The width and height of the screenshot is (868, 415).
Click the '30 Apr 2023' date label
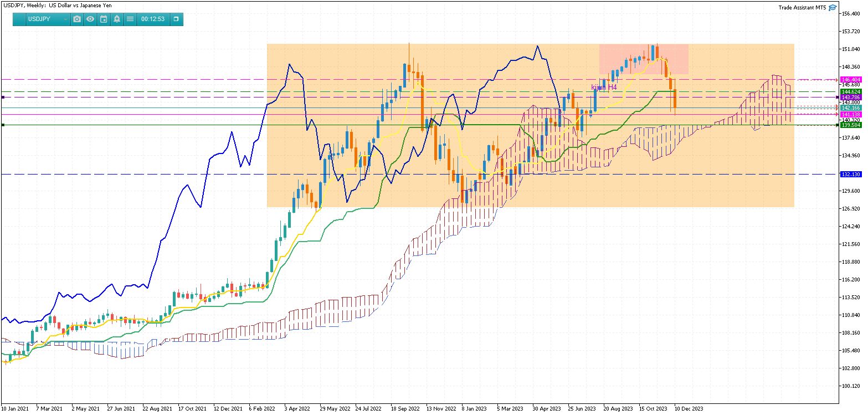pyautogui.click(x=547, y=409)
